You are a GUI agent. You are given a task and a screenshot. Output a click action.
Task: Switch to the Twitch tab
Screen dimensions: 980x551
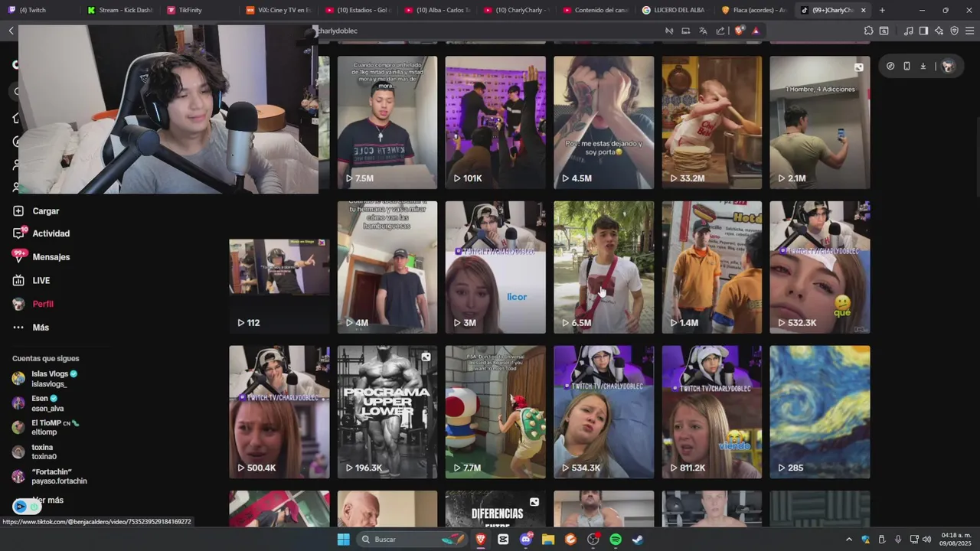(x=38, y=10)
